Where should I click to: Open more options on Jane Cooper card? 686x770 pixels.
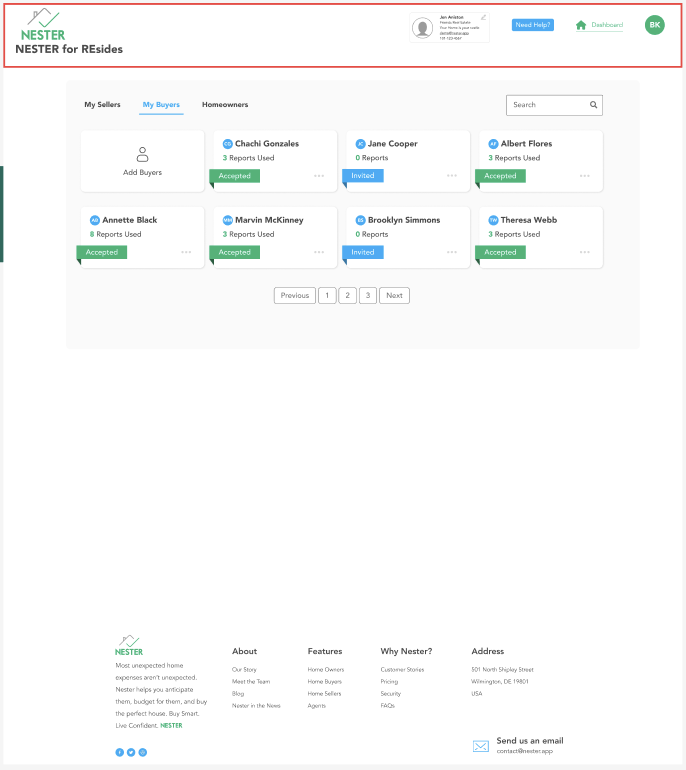(452, 176)
